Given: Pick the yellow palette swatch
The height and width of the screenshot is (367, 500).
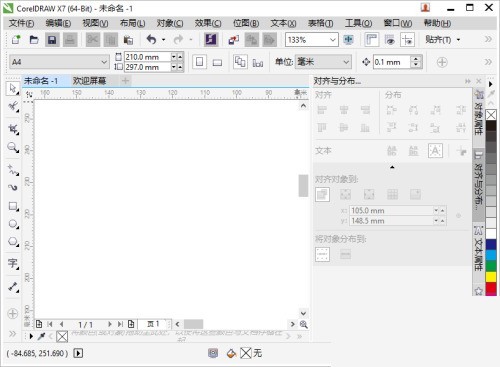Looking at the screenshot, I should coord(491,277).
